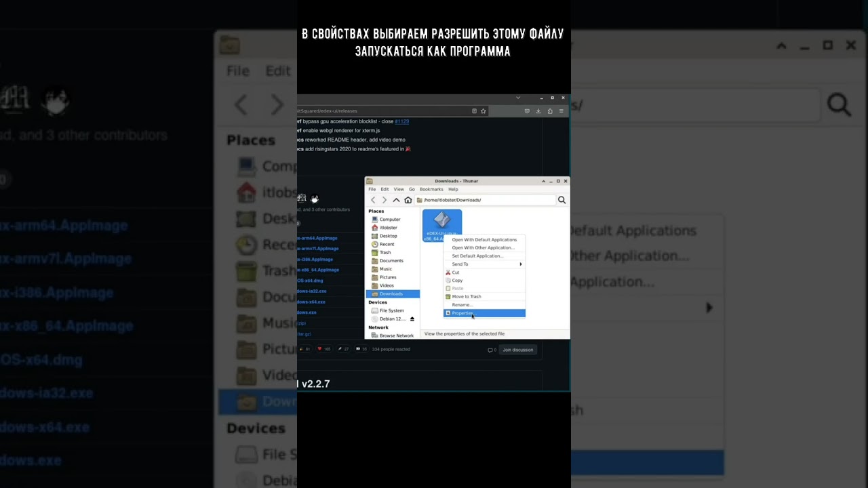Open Documents in Places sidebar
The height and width of the screenshot is (488, 868).
[x=392, y=261]
